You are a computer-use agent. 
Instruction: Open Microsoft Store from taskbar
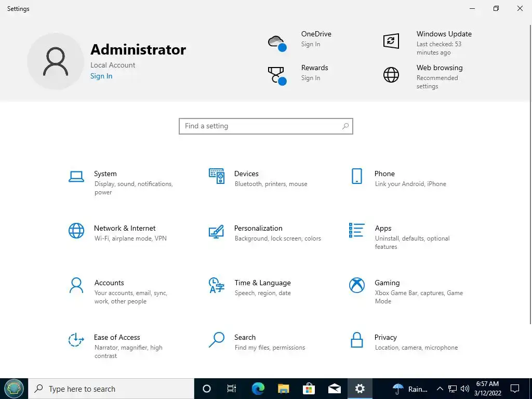pos(309,389)
